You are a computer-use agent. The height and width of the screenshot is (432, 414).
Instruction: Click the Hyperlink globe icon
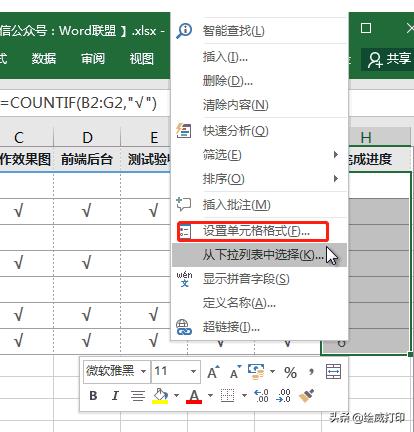point(184,327)
